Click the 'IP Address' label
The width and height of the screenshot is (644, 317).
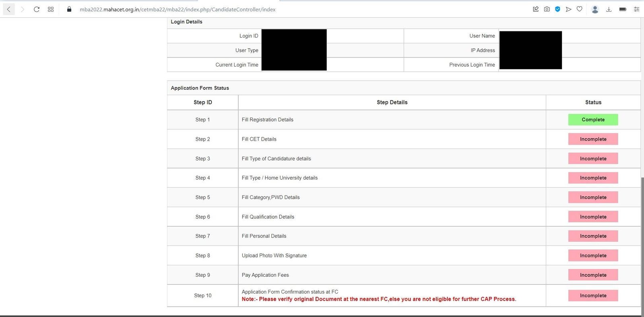[x=483, y=50]
